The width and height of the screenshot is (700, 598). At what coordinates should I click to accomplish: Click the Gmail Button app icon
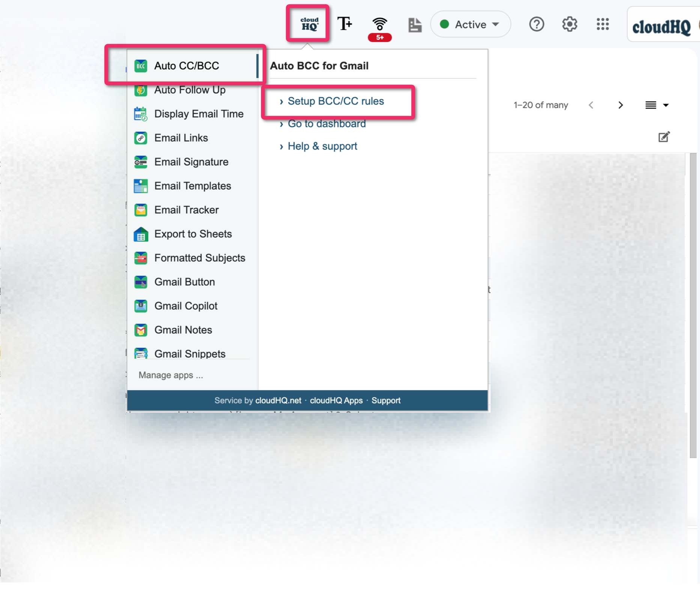(141, 282)
